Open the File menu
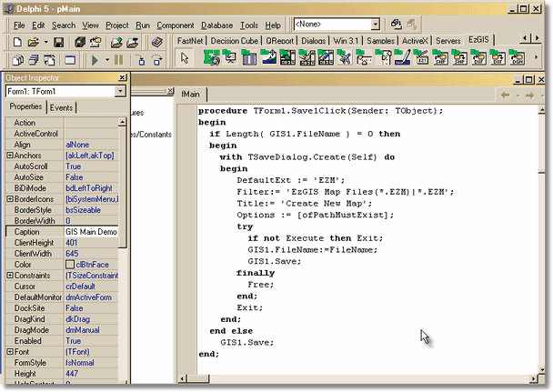The height and width of the screenshot is (392, 553). click(x=19, y=25)
